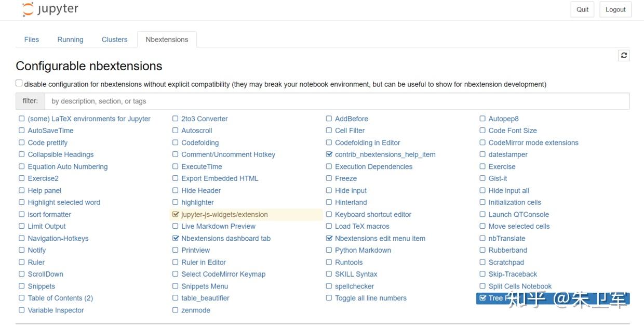This screenshot has height=326, width=644.
Task: Enable the Table of Contents (2) checkbox
Action: 22,298
